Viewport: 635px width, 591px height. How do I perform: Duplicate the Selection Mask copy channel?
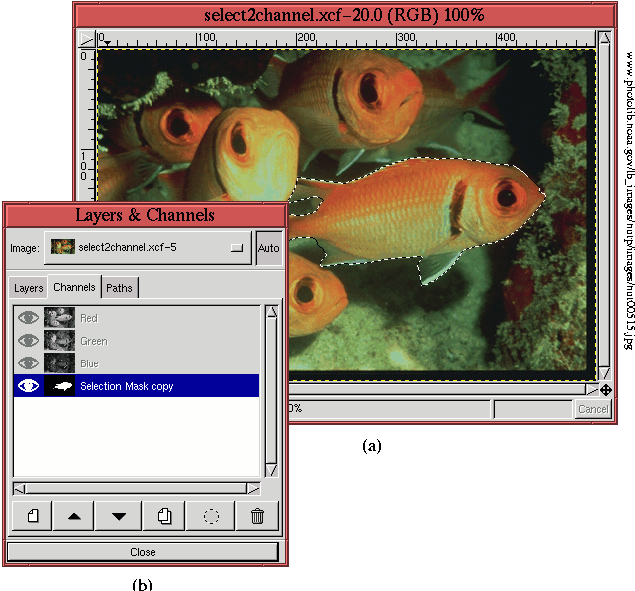coord(164,516)
